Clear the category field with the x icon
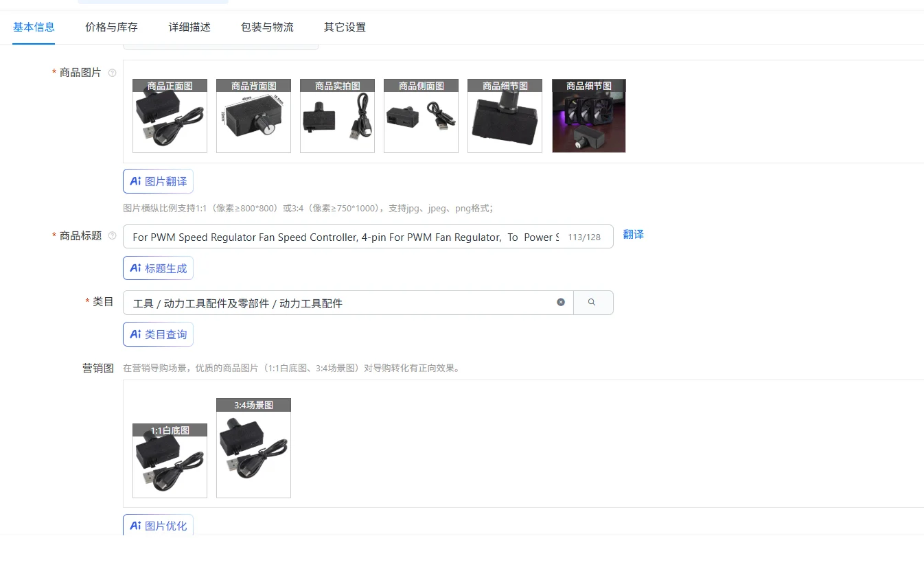Image resolution: width=924 pixels, height=571 pixels. click(x=560, y=302)
